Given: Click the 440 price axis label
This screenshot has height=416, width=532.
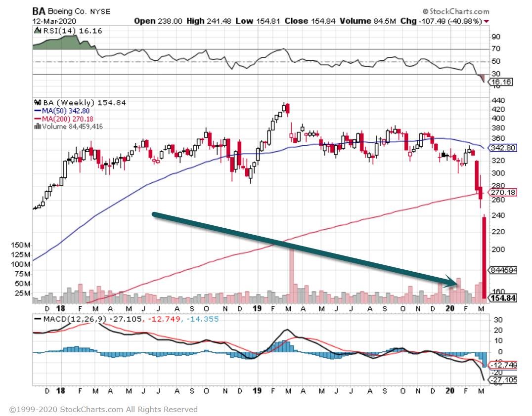Looking at the screenshot, I should pyautogui.click(x=498, y=100).
